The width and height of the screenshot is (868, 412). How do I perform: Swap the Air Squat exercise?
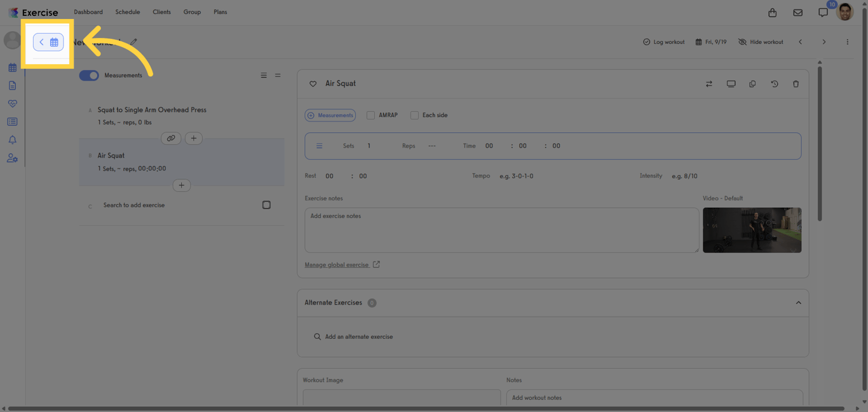(709, 84)
